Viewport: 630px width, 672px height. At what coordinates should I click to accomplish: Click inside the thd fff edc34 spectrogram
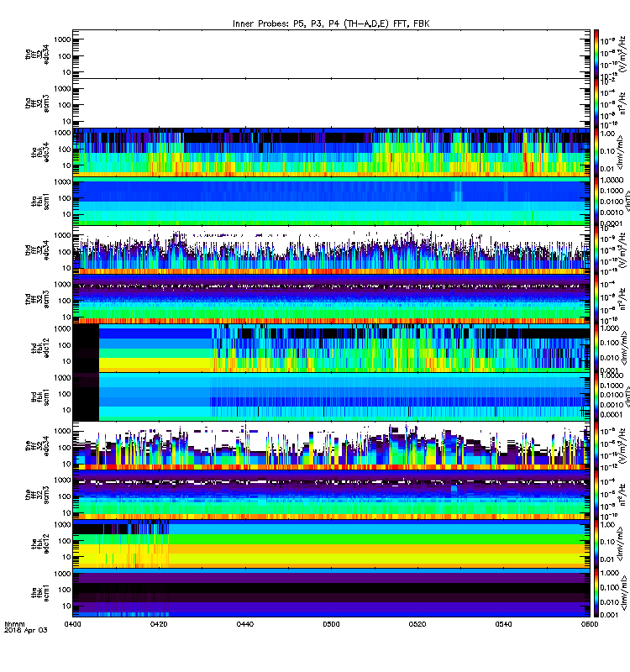[331, 249]
